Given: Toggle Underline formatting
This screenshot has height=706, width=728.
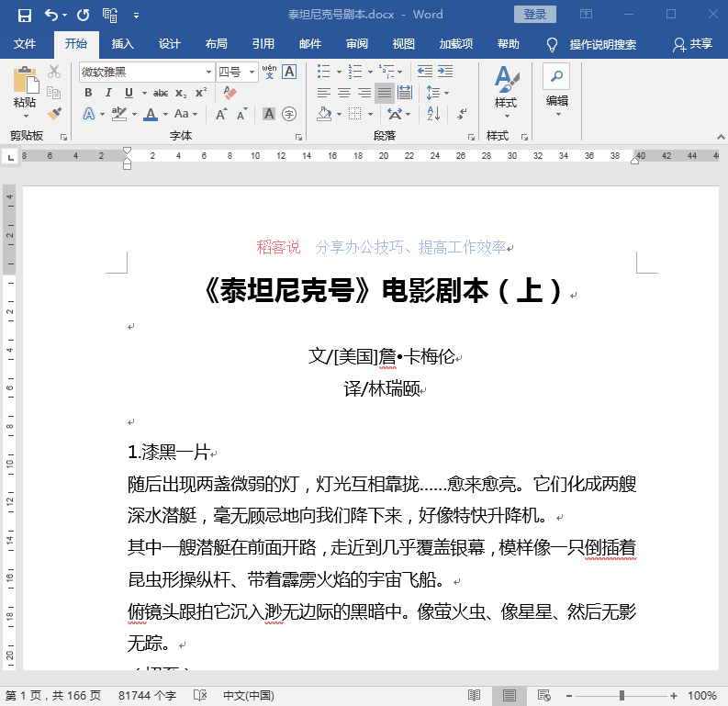Looking at the screenshot, I should click(129, 93).
